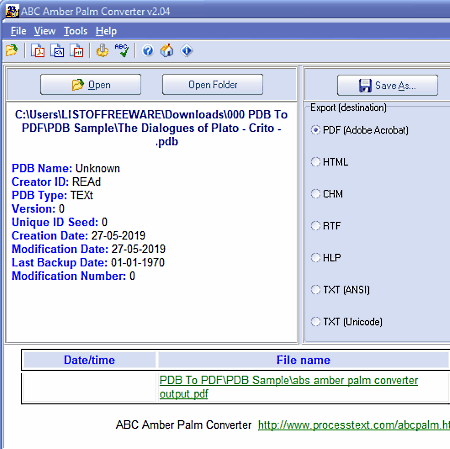This screenshot has height=449, width=450.
Task: Click the File name column header
Action: (x=303, y=360)
